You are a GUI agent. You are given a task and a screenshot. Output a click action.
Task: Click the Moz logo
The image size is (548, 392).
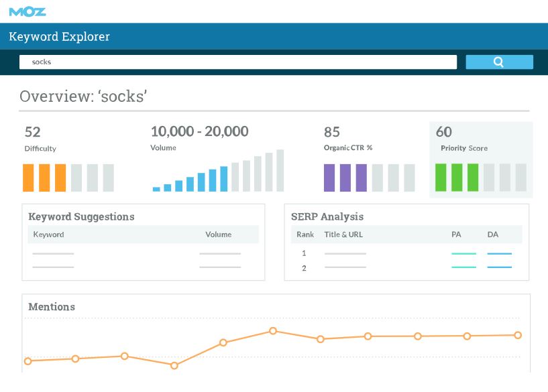(x=28, y=12)
